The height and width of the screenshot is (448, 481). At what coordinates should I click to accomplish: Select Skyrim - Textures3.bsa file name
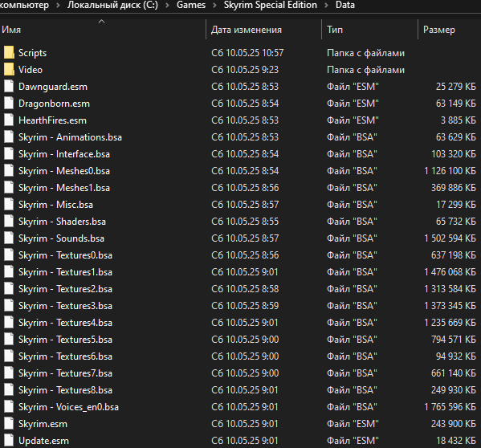pos(65,306)
